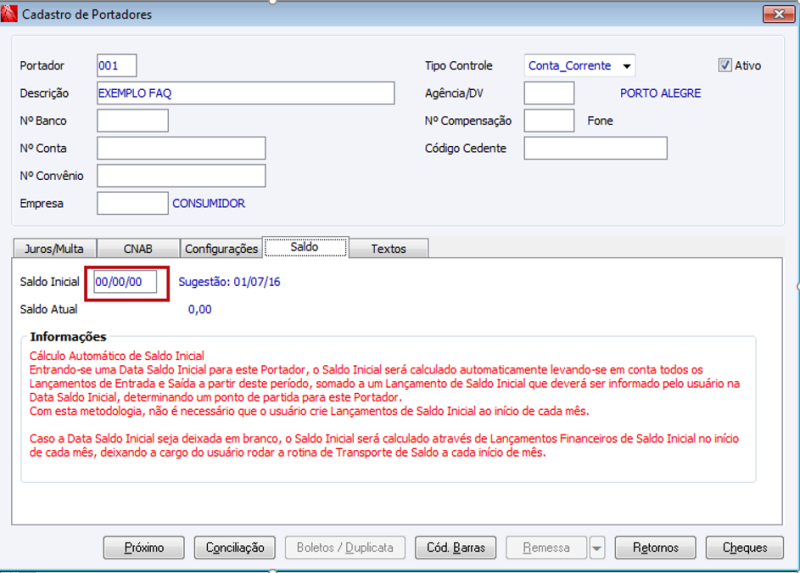Switch to the CNAB tab
The image size is (800, 573).
click(x=138, y=248)
